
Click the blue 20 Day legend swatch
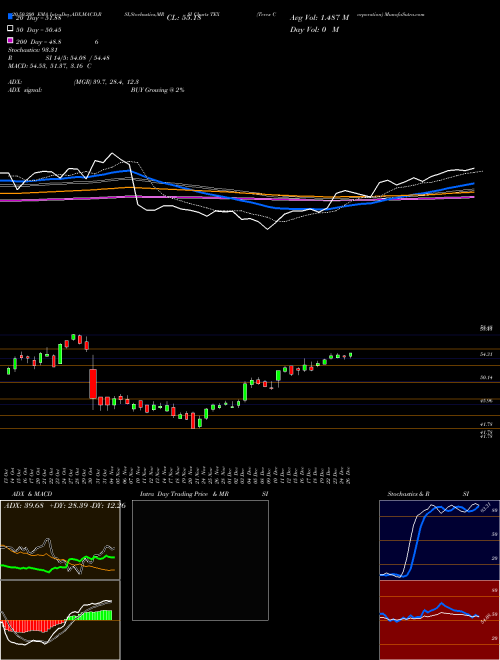(x=10, y=17)
